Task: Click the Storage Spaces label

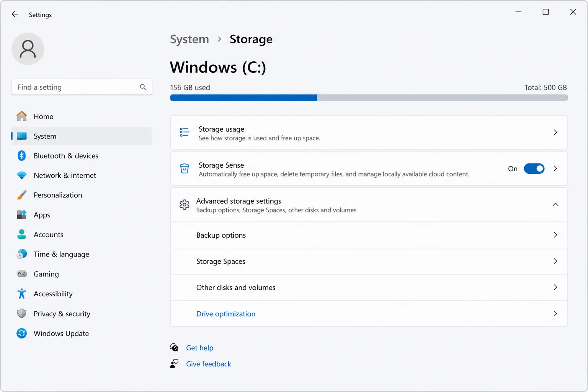Action: point(221,261)
